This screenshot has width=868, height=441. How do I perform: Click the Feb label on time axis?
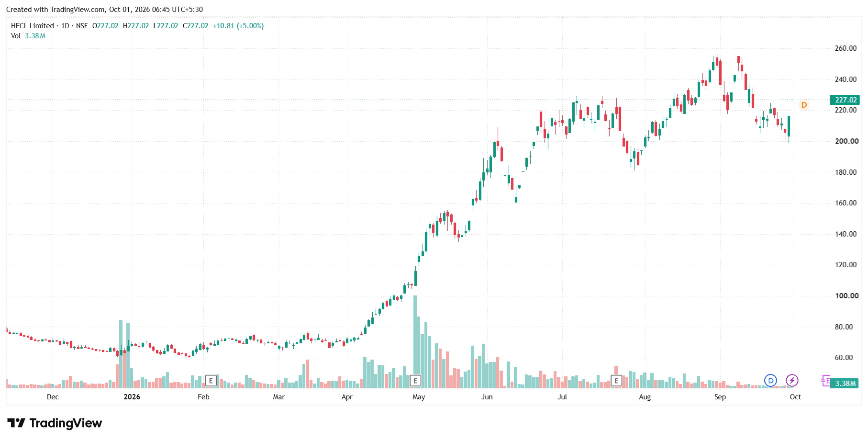pos(203,397)
